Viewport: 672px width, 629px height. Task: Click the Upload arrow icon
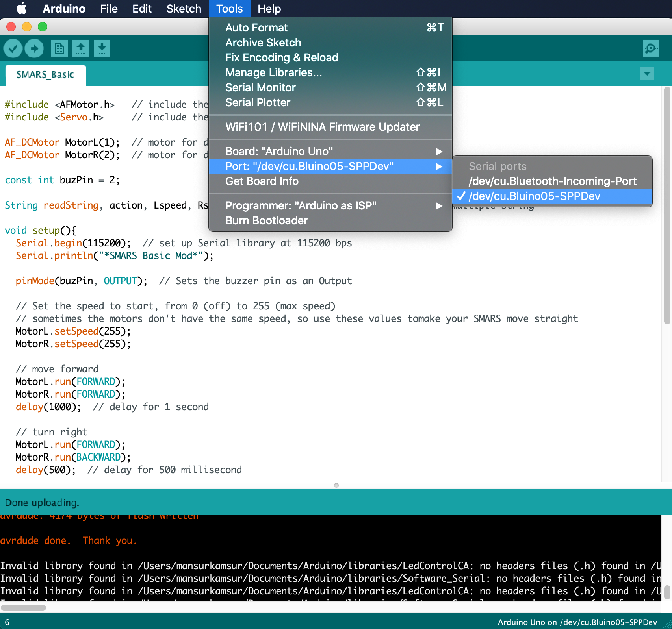[34, 48]
